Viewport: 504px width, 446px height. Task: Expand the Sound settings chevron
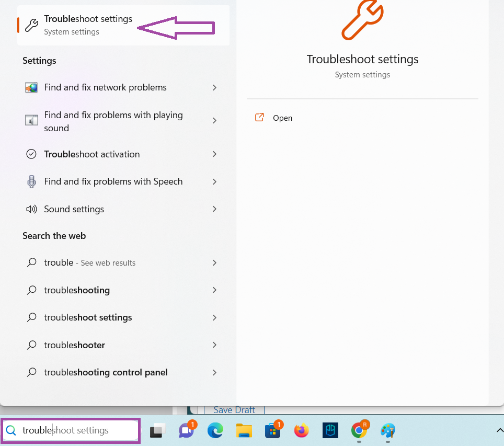(x=214, y=209)
